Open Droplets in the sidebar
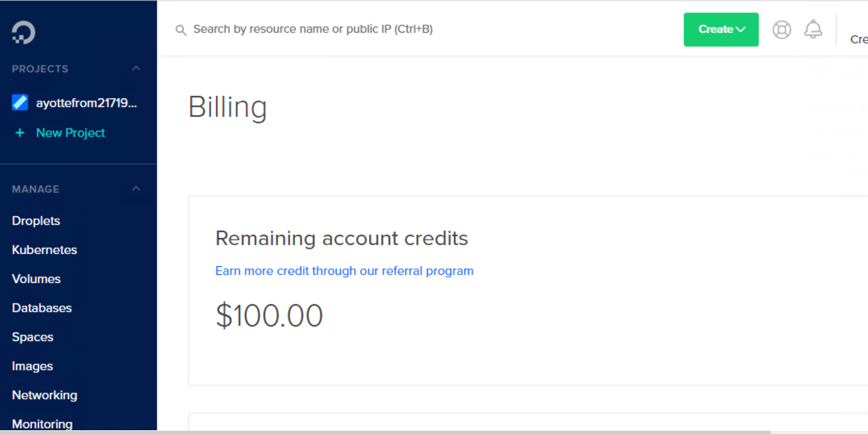Viewport: 868px width, 434px height. tap(36, 221)
